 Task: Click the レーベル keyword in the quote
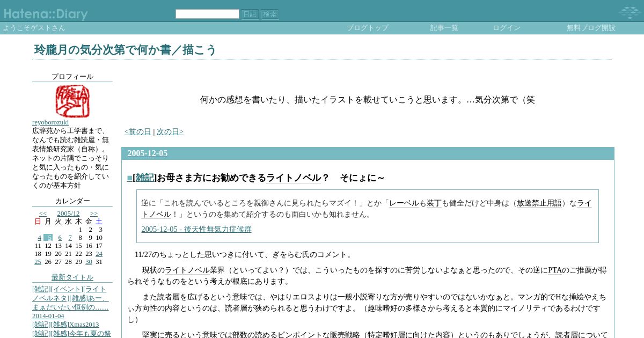point(404,203)
